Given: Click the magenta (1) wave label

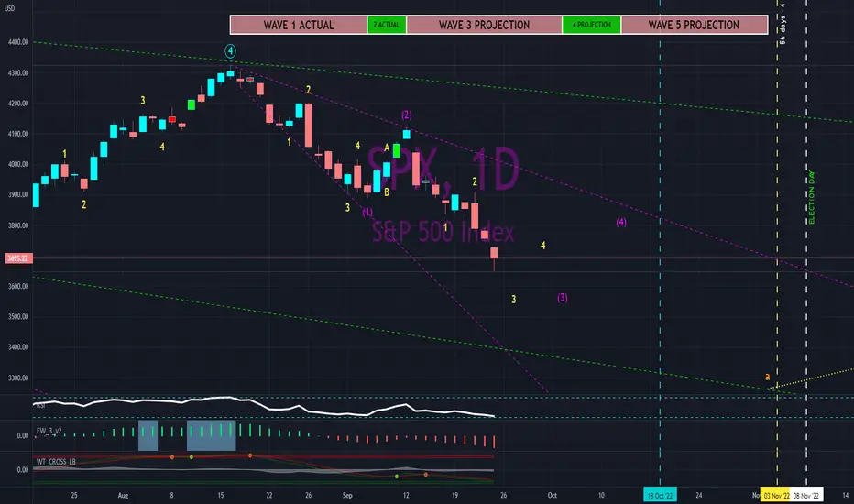Looking at the screenshot, I should tap(367, 212).
